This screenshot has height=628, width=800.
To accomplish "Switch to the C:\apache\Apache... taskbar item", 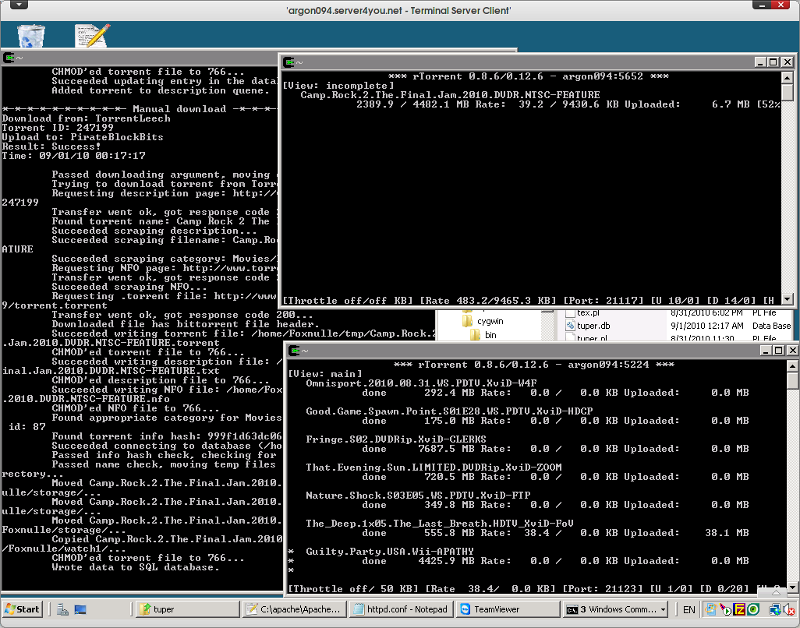I will (x=294, y=609).
